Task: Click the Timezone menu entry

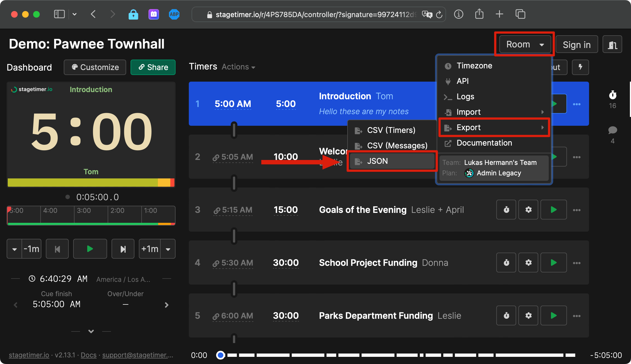Action: coord(474,65)
